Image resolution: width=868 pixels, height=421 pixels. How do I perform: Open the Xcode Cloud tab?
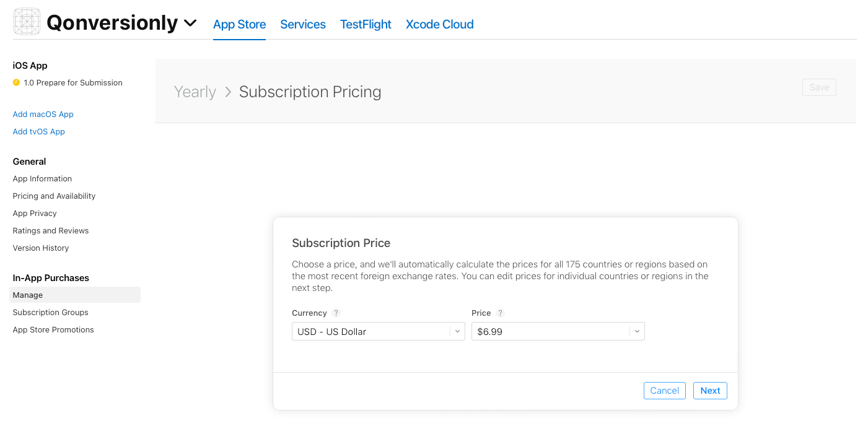[x=440, y=24]
